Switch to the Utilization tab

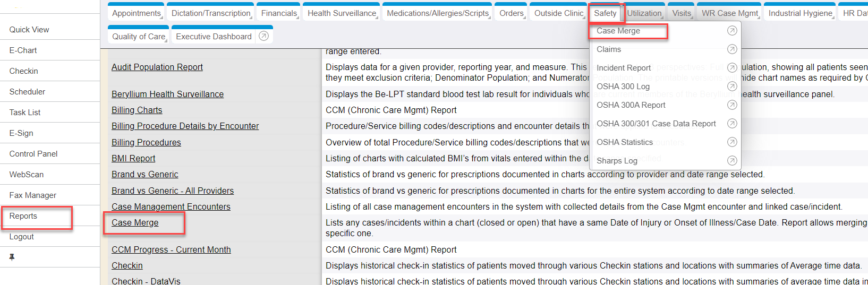pyautogui.click(x=644, y=13)
